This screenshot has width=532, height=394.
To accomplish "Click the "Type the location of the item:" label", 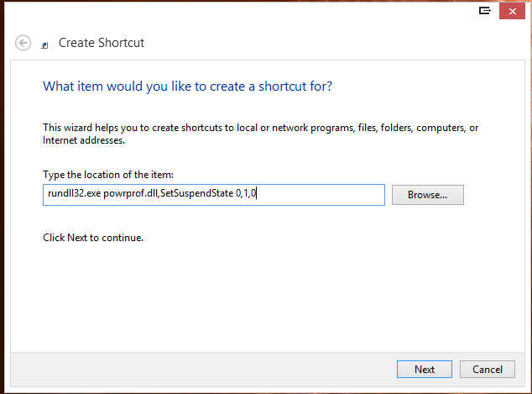I will tap(108, 175).
